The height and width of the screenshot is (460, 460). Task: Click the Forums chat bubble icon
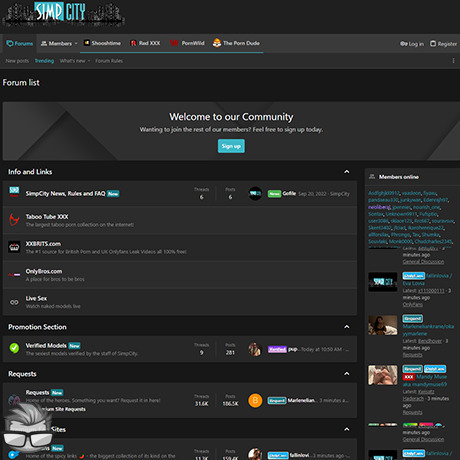coord(10,43)
